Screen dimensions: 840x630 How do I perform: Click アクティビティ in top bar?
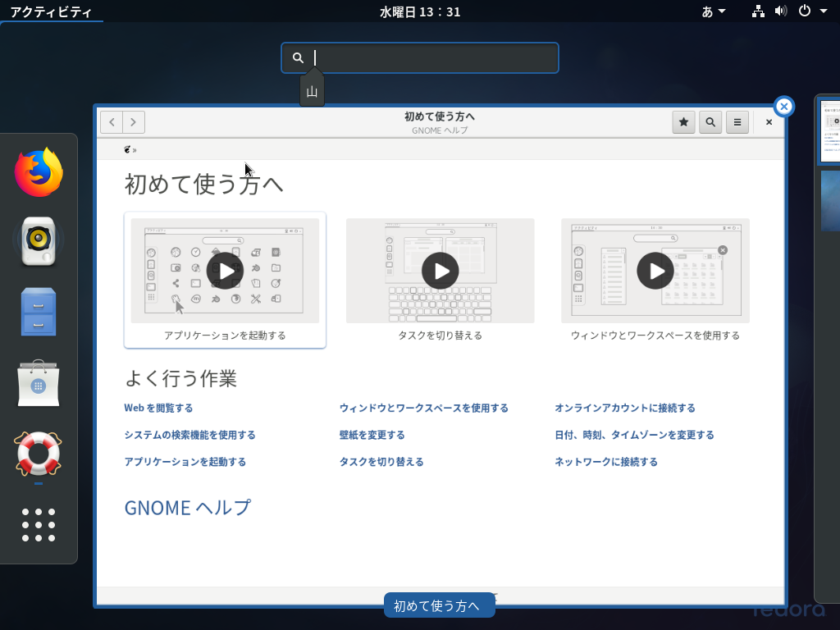[52, 11]
